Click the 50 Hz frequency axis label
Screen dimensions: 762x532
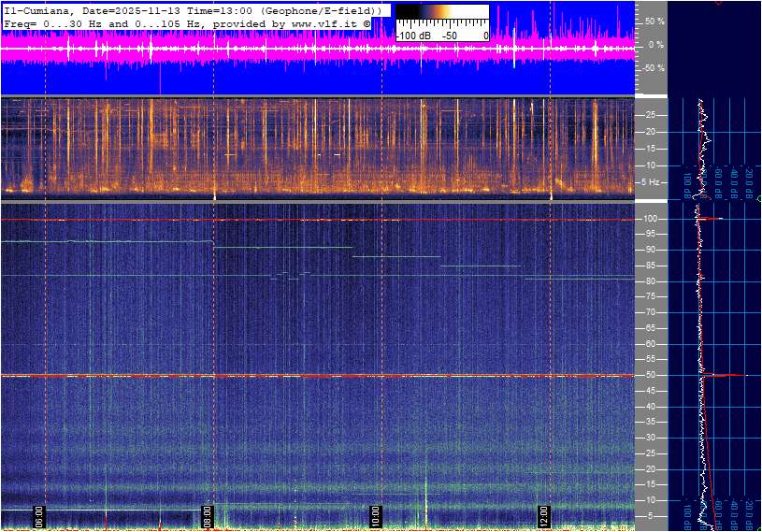point(650,375)
